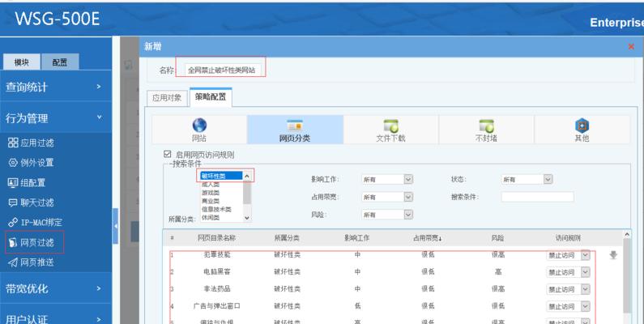644x324 pixels.
Task: Select 成人类 in the category list
Action: [211, 185]
